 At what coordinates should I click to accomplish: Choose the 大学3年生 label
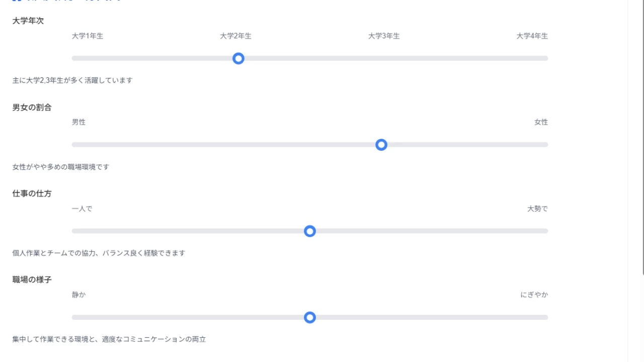[384, 36]
